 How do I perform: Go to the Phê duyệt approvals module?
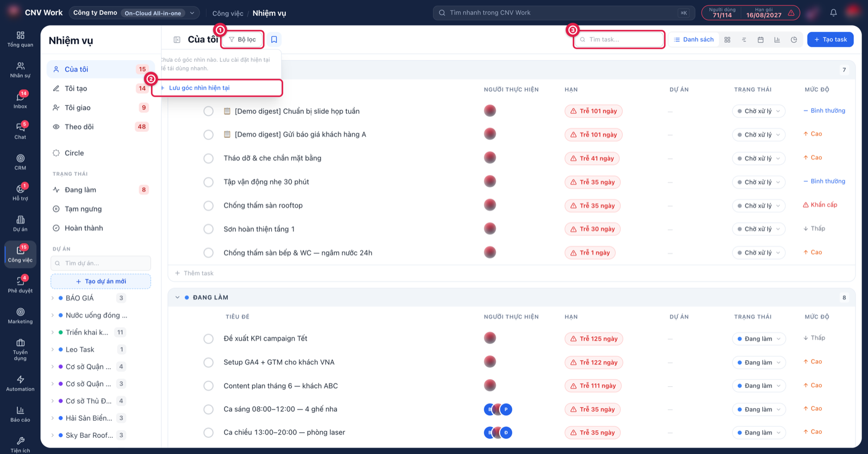[x=20, y=285]
